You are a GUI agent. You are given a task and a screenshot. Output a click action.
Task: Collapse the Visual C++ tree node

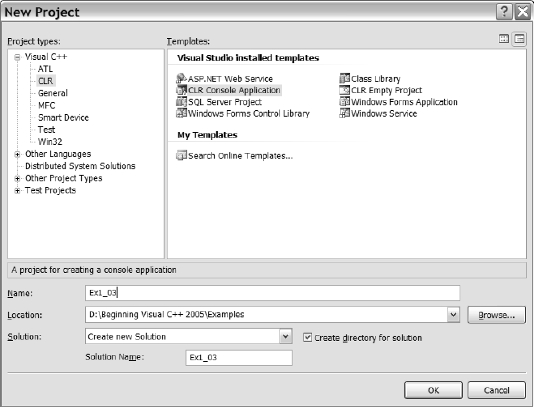[x=17, y=57]
